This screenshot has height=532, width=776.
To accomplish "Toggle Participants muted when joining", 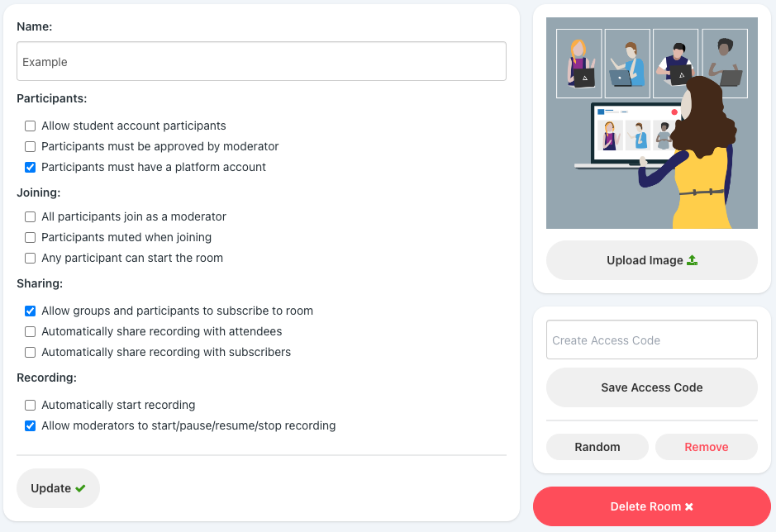I will coord(31,238).
